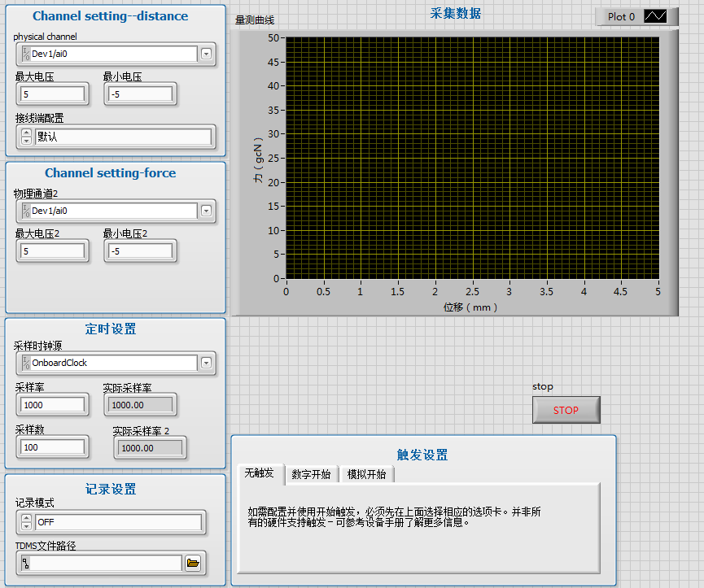Image resolution: width=704 pixels, height=588 pixels.
Task: Click the 记录设置 heading
Action: [x=111, y=489]
